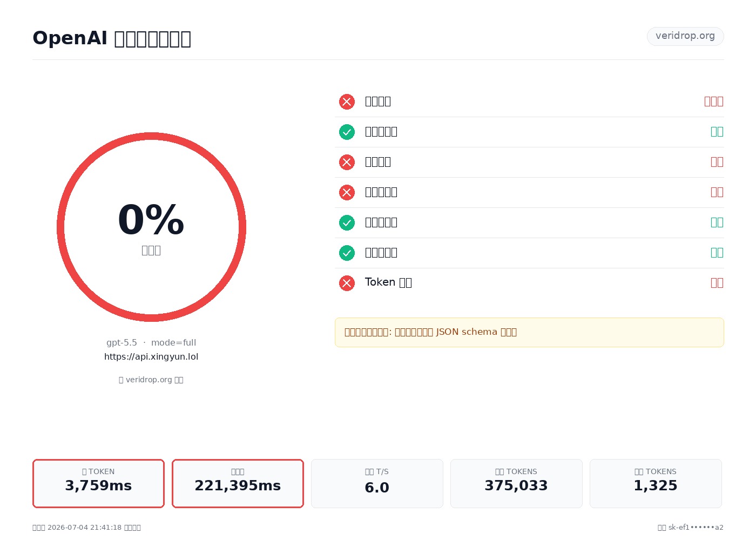Click the first green checkmark icon in list
756x540 pixels.
[x=347, y=132]
